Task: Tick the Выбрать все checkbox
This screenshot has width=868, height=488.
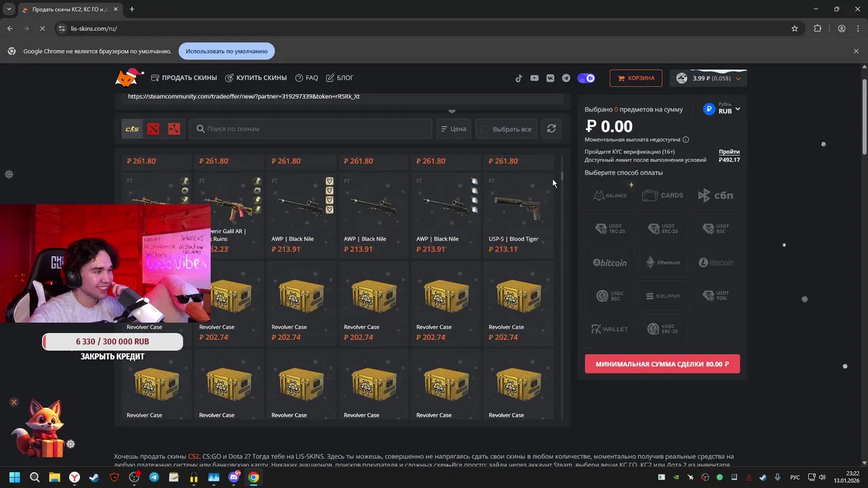Action: click(x=484, y=129)
